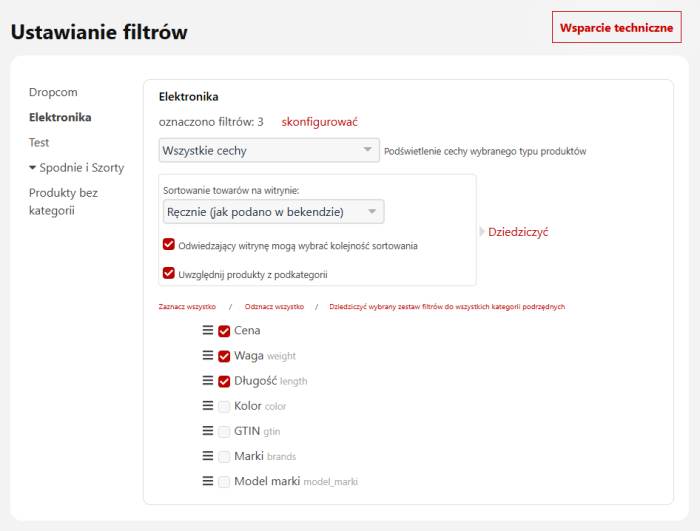700x531 pixels.
Task: Open the 'Wszystkie cechy' dropdown
Action: pos(268,151)
